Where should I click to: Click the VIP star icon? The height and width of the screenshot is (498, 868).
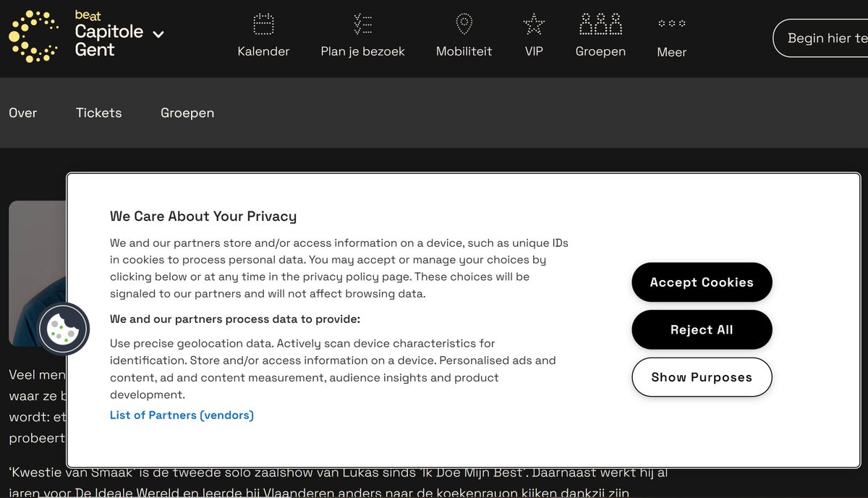(534, 25)
